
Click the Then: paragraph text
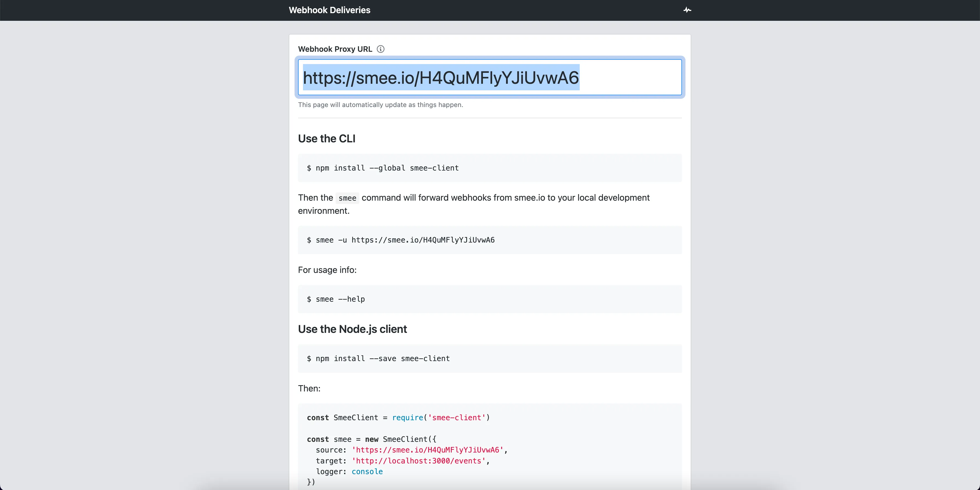[309, 388]
